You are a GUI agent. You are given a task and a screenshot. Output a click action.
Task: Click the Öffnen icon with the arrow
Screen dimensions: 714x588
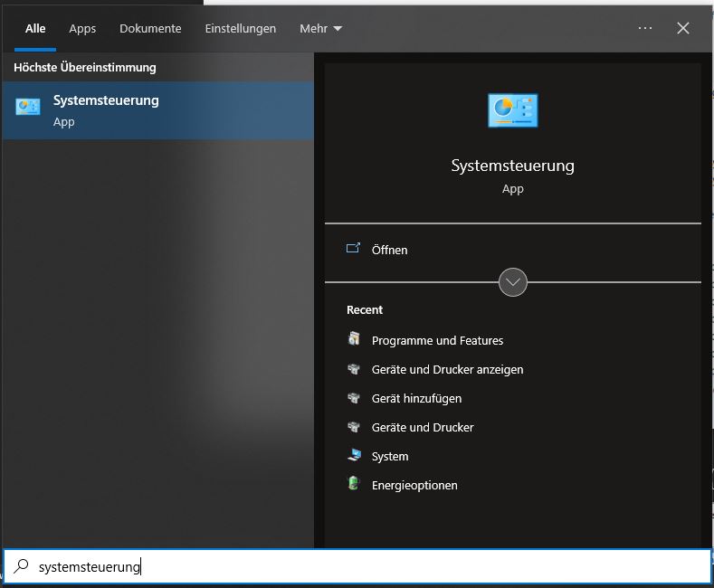click(354, 249)
